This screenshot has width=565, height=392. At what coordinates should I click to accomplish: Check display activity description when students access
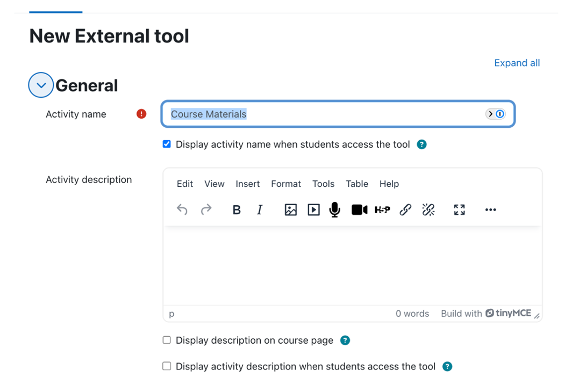pyautogui.click(x=167, y=366)
